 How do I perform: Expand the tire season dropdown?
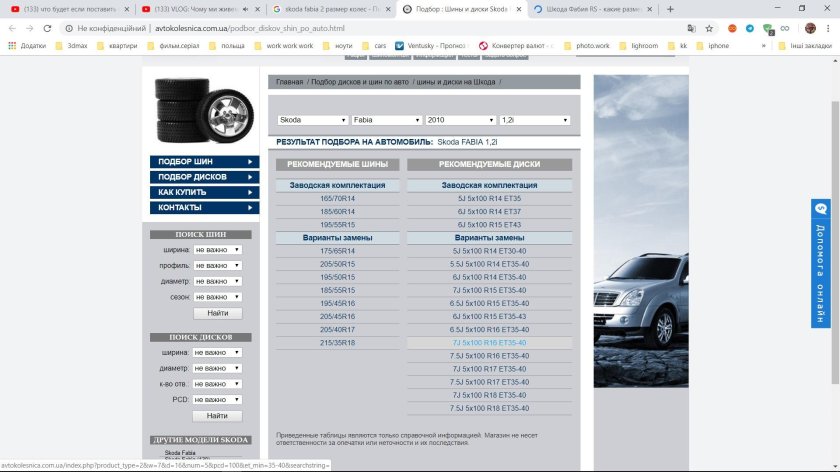point(217,297)
